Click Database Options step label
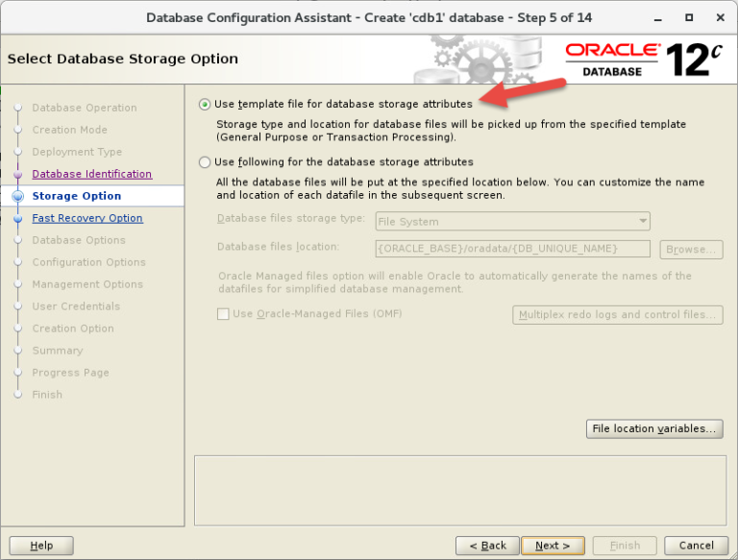 coord(79,240)
